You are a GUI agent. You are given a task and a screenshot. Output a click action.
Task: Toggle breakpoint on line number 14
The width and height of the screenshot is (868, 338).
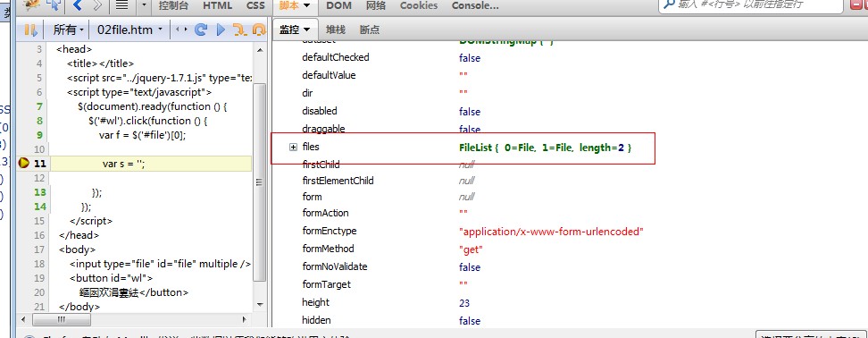40,207
